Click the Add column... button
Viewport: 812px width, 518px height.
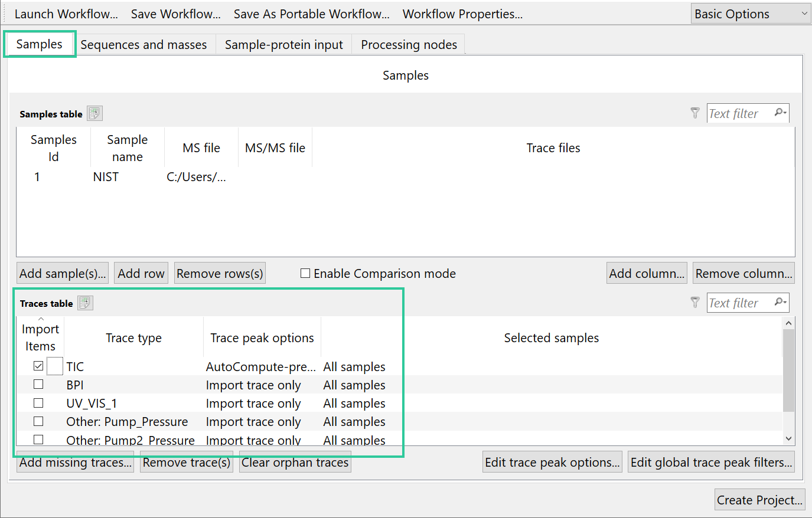[647, 273]
